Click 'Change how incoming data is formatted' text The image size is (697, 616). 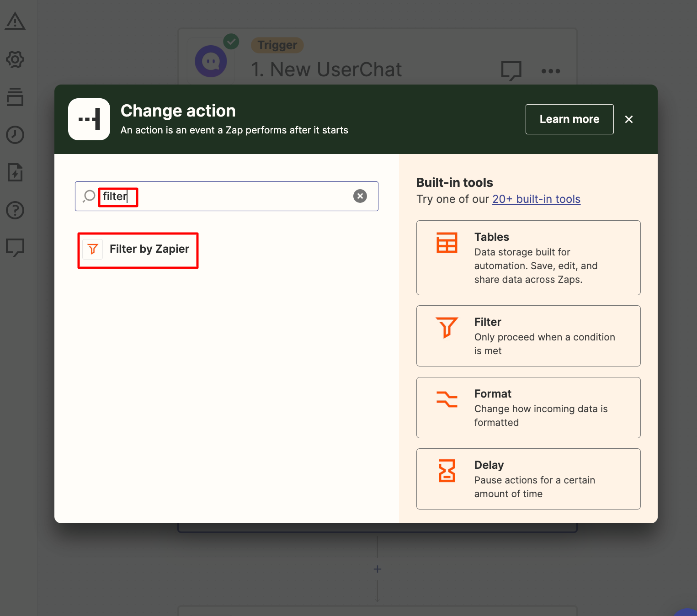click(x=541, y=416)
